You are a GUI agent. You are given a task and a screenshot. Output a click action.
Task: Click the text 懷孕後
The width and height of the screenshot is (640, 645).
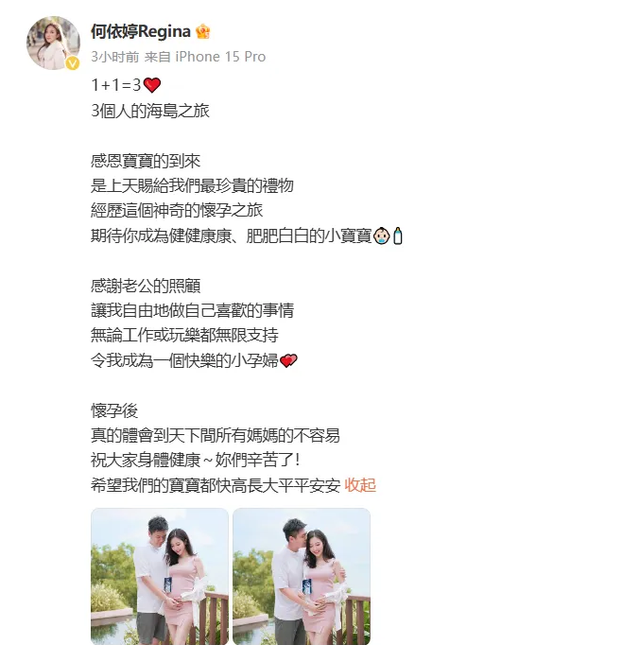114,411
